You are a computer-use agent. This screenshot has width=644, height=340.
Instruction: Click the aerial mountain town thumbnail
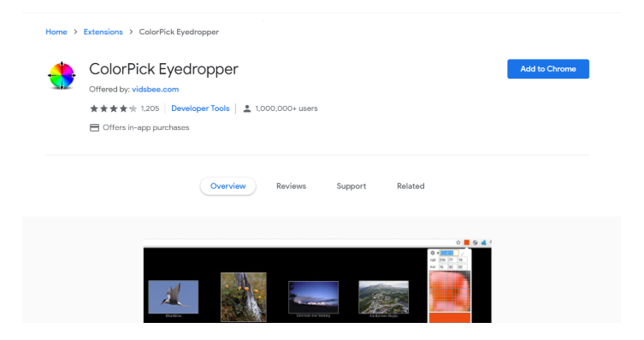click(x=384, y=297)
